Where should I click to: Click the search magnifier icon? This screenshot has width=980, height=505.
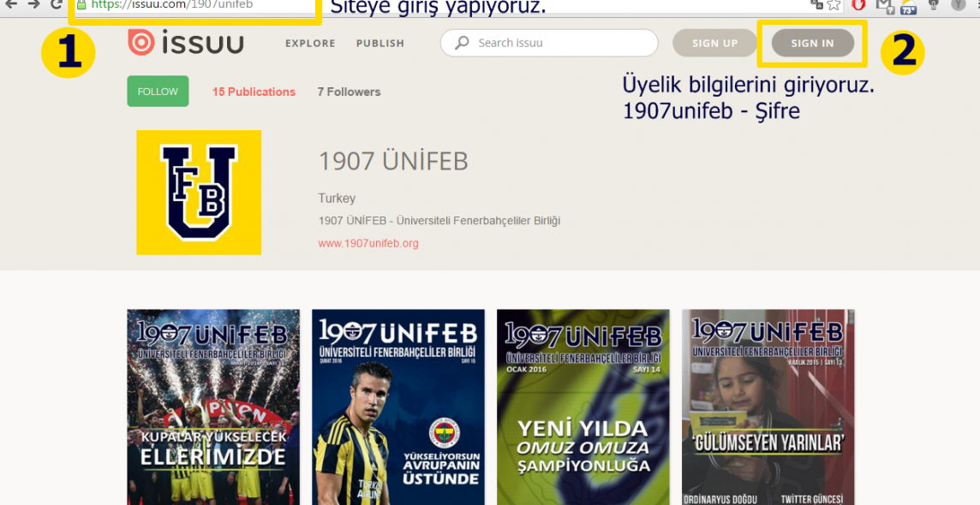(462, 43)
